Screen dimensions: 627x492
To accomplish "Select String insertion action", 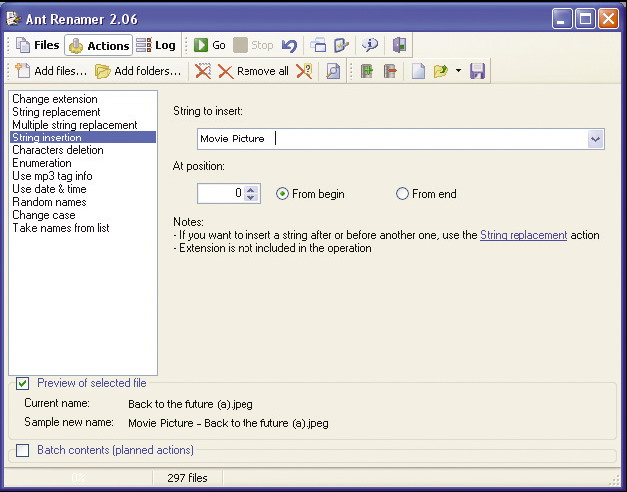I will (83, 137).
